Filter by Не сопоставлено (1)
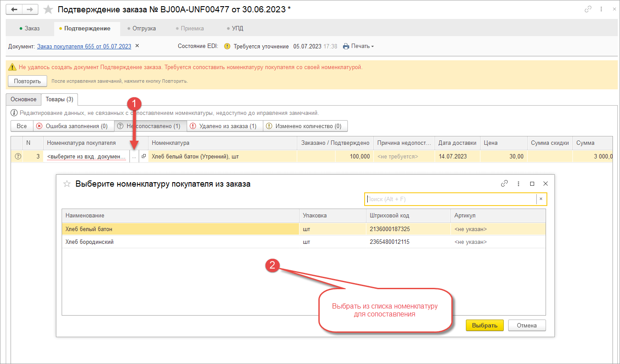This screenshot has width=620, height=364. coord(150,126)
